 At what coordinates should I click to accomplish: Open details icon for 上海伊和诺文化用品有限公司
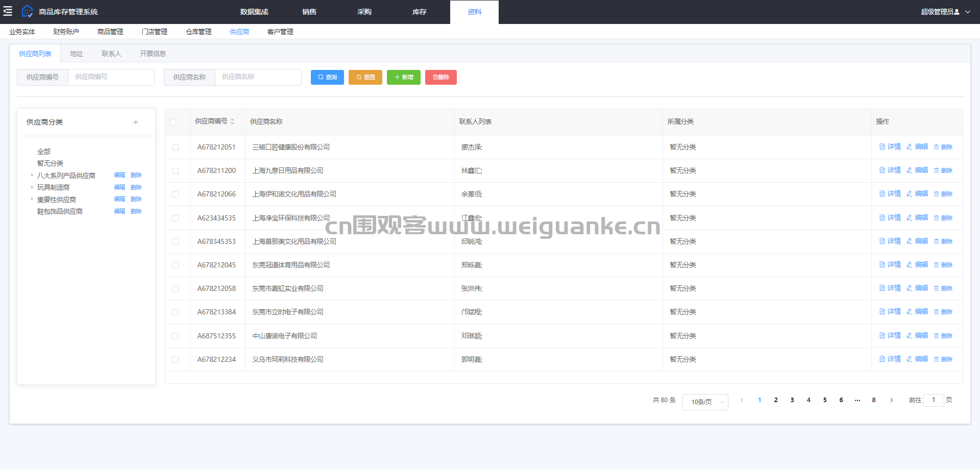point(882,194)
